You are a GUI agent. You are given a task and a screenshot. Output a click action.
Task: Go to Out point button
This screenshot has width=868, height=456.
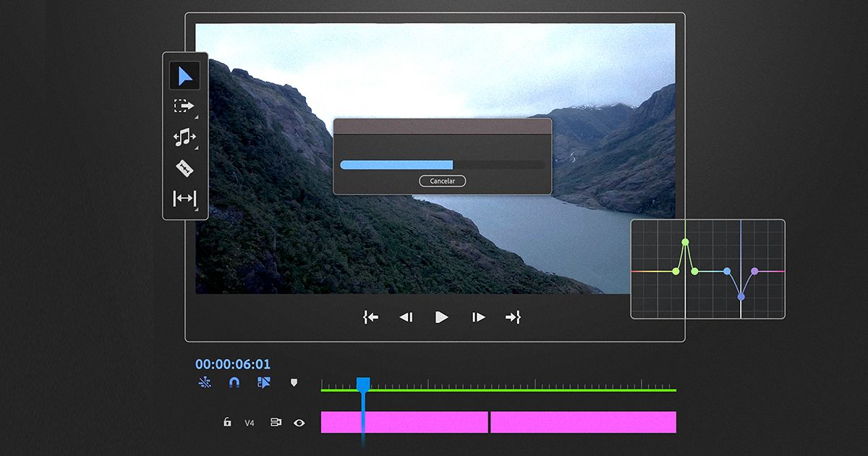(513, 317)
